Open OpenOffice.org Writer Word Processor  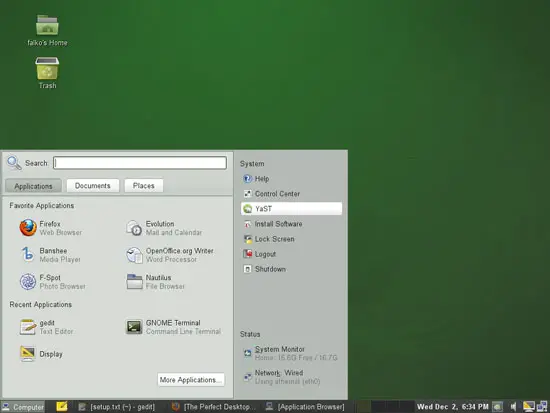[170, 255]
